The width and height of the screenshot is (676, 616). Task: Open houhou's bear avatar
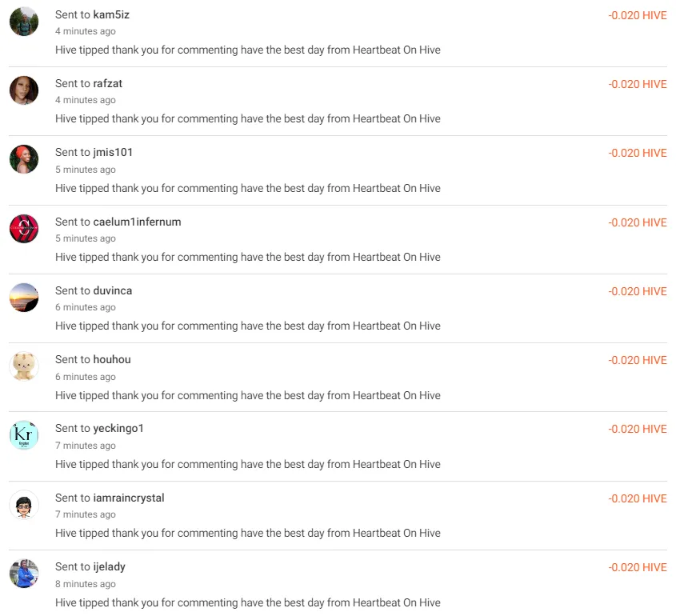click(24, 366)
